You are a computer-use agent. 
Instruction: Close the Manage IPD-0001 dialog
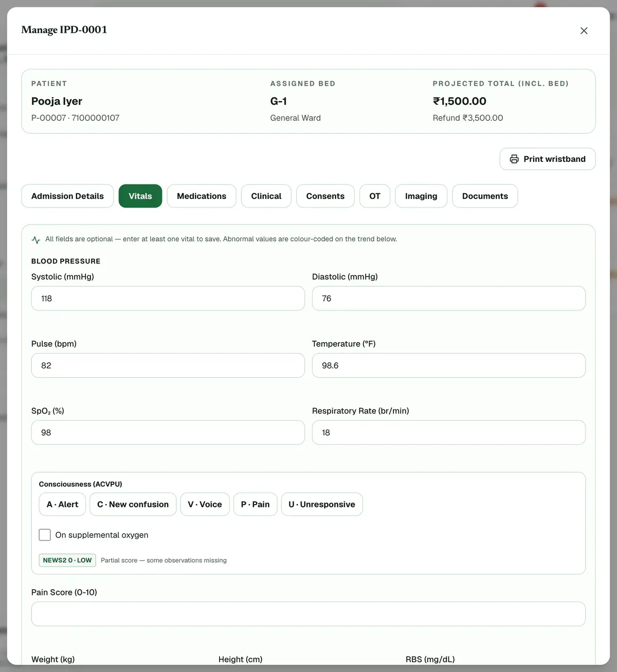tap(584, 31)
